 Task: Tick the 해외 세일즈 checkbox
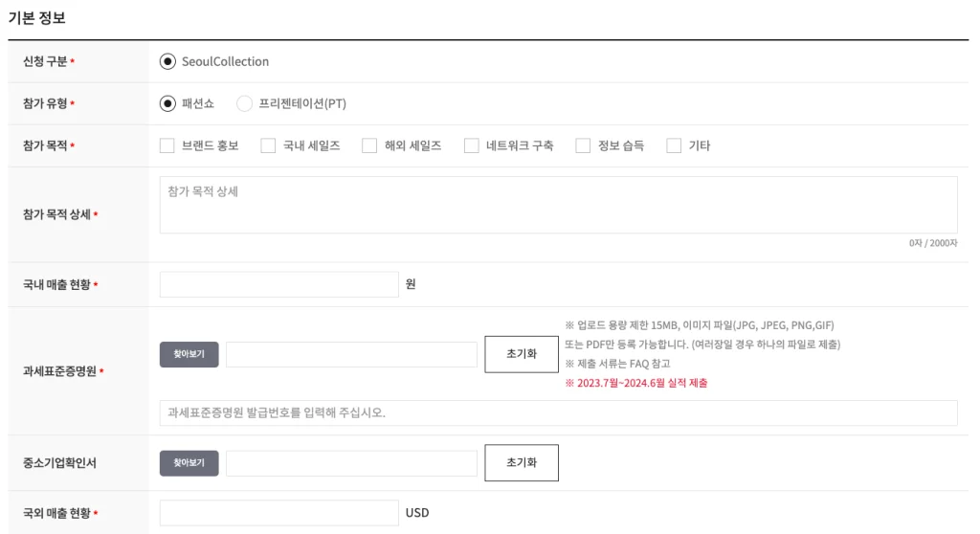coord(369,145)
